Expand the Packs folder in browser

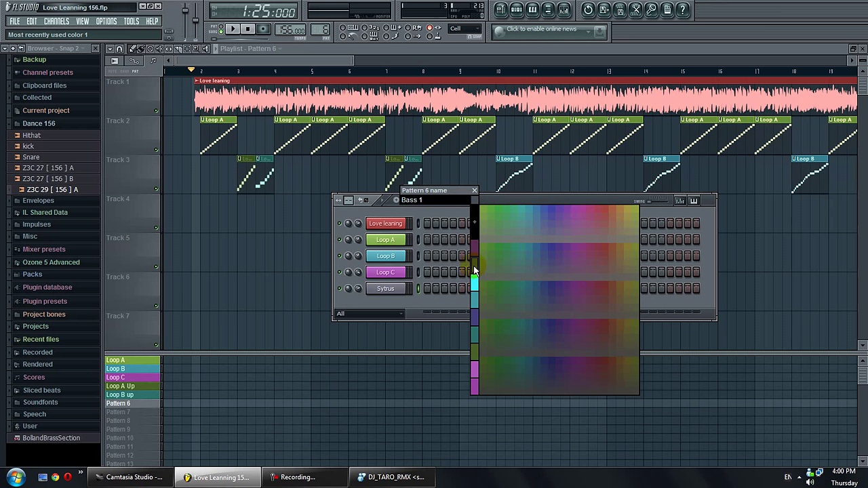[32, 274]
